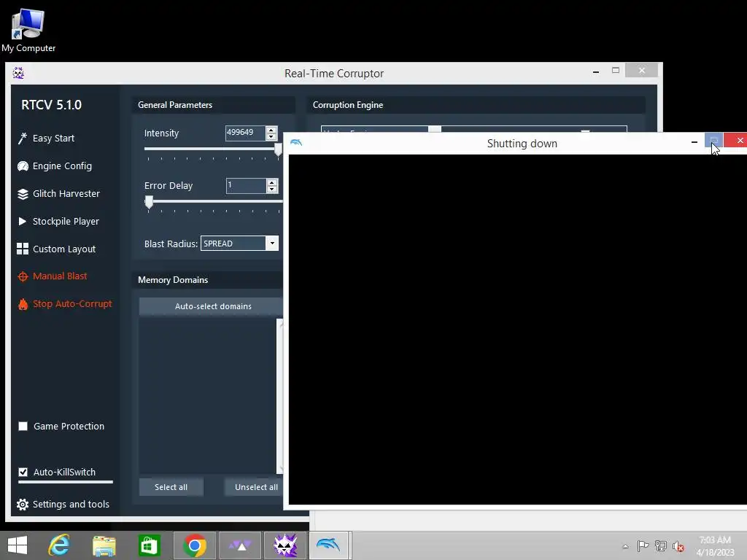Close the Shutting down window
This screenshot has height=560, width=747.
pos(737,140)
